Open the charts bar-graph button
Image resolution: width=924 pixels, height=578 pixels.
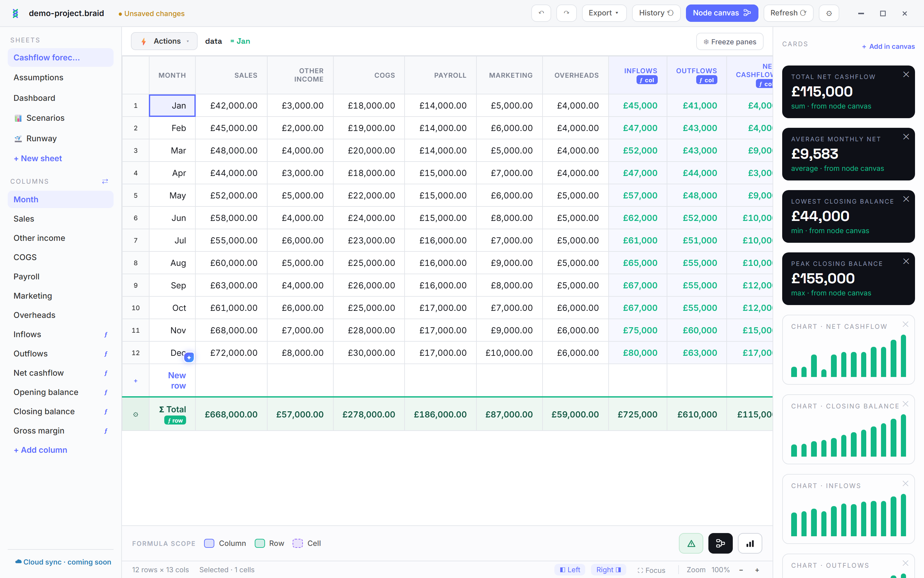point(750,543)
